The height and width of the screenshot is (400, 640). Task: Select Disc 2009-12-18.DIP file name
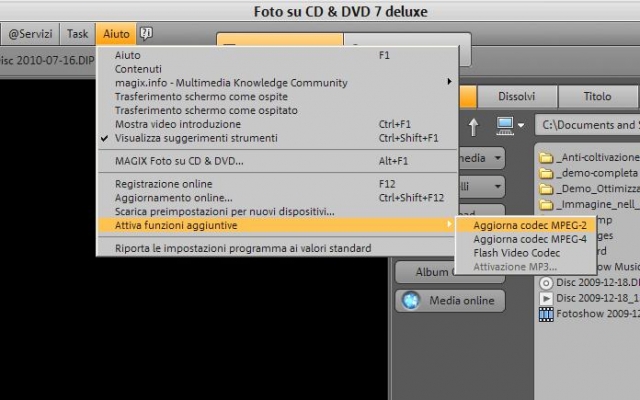pyautogui.click(x=598, y=282)
